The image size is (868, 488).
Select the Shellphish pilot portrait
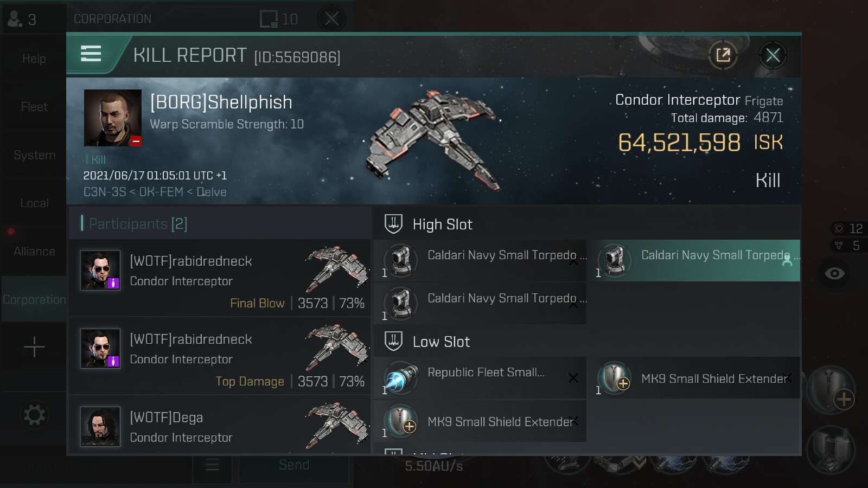click(x=113, y=118)
